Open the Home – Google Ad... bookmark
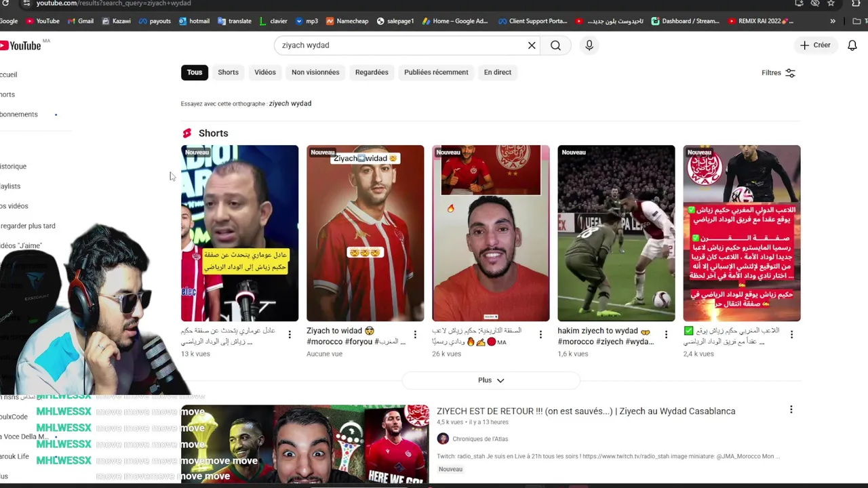Screen dimensions: 868x488 [454, 21]
